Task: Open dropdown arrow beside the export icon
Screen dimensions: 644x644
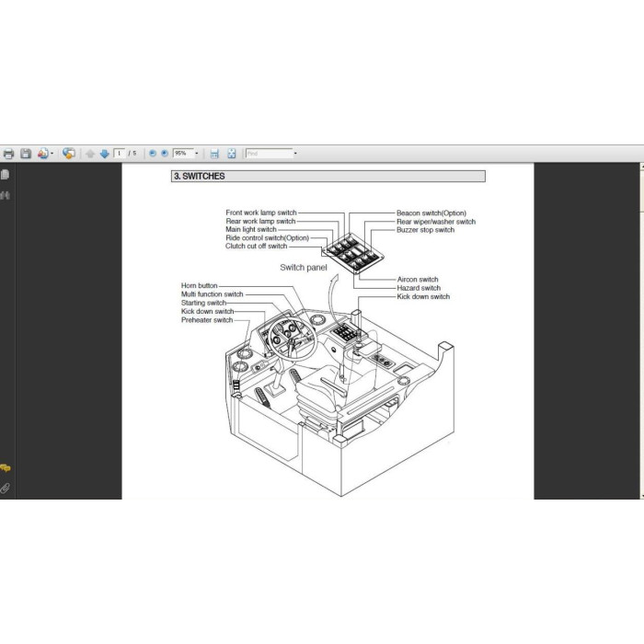Action: [x=52, y=154]
